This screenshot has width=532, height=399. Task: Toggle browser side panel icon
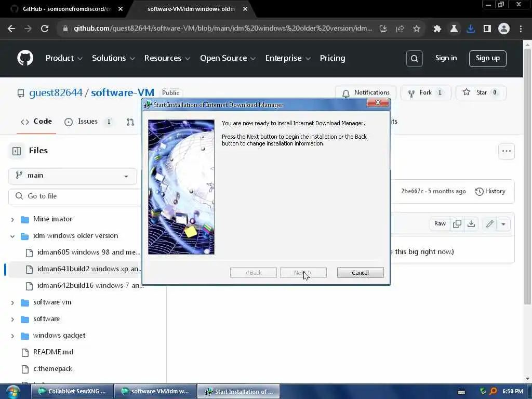pyautogui.click(x=487, y=29)
